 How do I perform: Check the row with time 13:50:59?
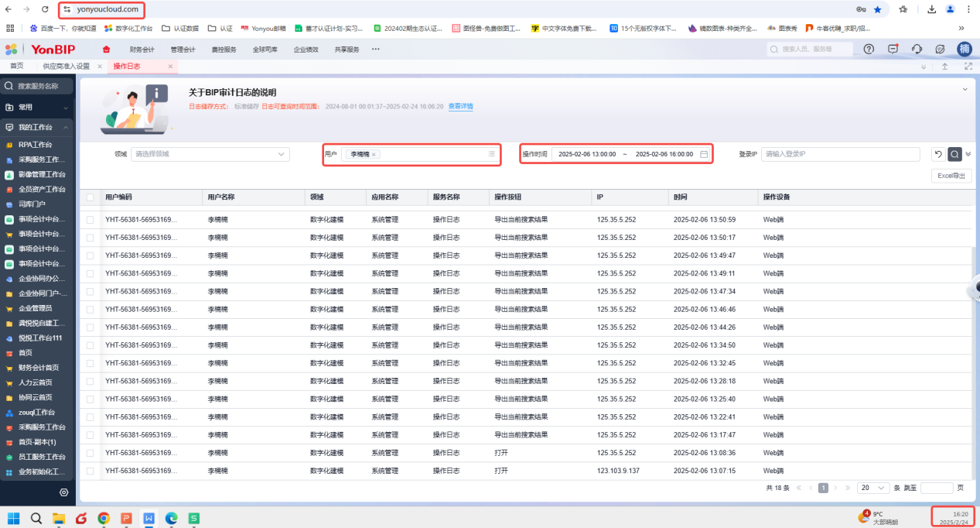[x=90, y=220]
